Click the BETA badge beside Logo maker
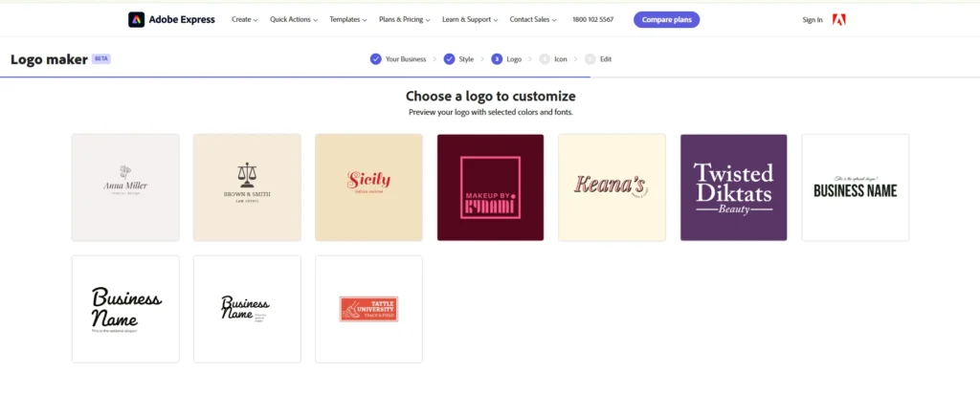This screenshot has height=417, width=980. click(x=101, y=58)
